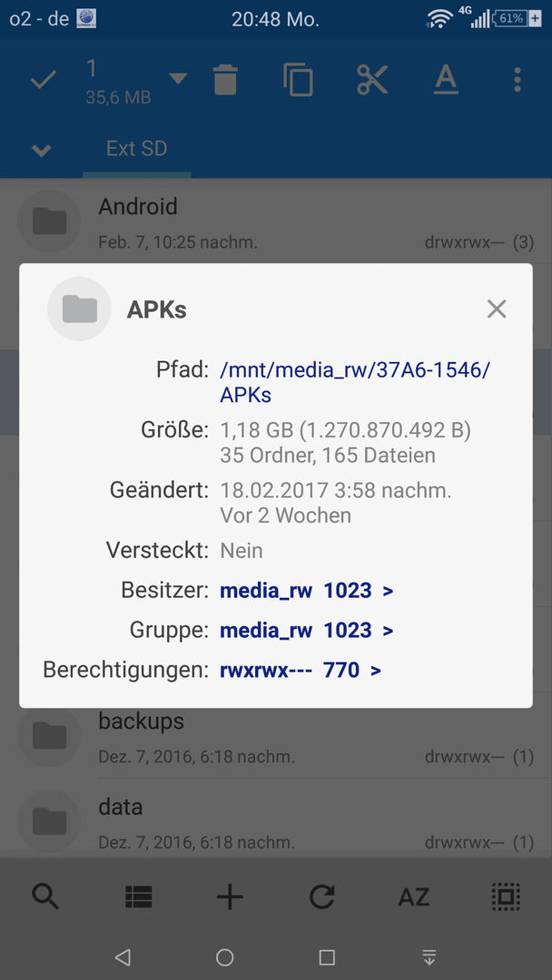Switch the list view layout icon
Image resolution: width=552 pixels, height=980 pixels.
(138, 897)
